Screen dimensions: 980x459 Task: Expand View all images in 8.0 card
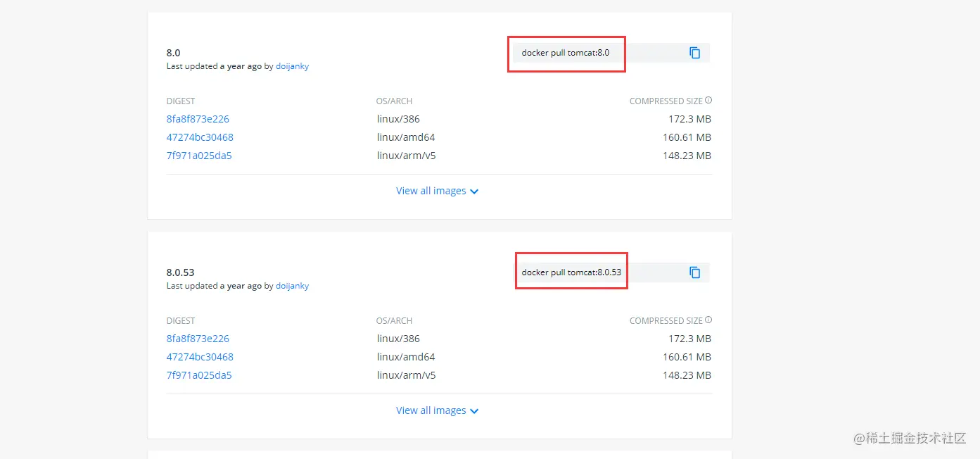[438, 191]
